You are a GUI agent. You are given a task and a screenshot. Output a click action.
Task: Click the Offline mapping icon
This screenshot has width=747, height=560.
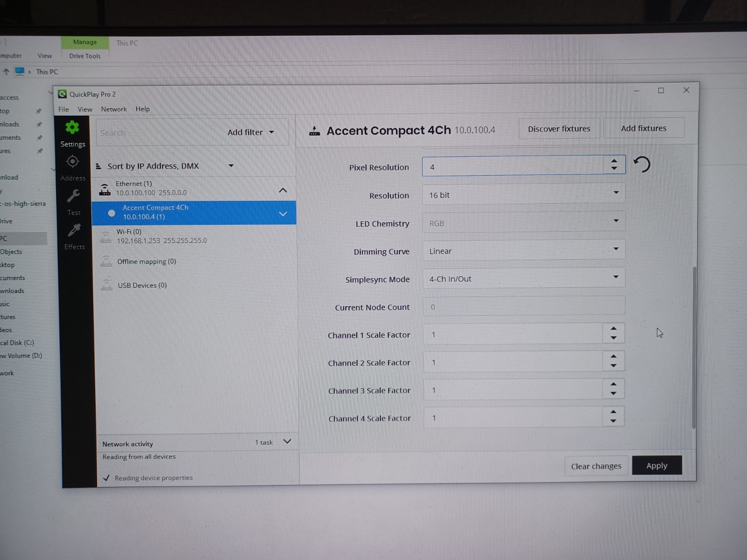pos(106,261)
